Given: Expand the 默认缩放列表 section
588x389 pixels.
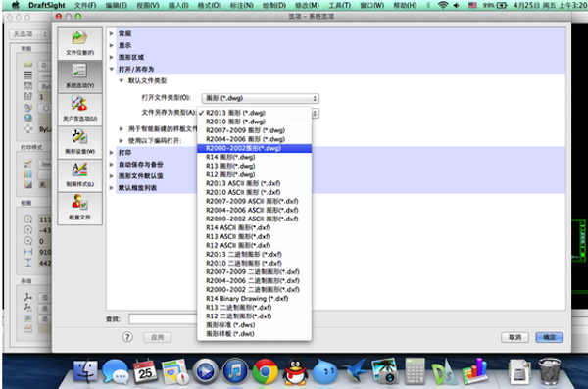Looking at the screenshot, I should click(x=112, y=188).
